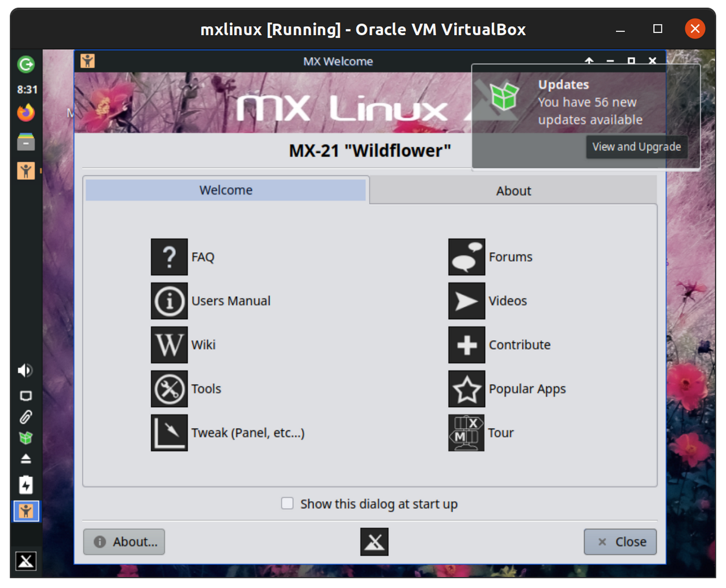
Task: Click the Wiki W icon
Action: pos(169,345)
